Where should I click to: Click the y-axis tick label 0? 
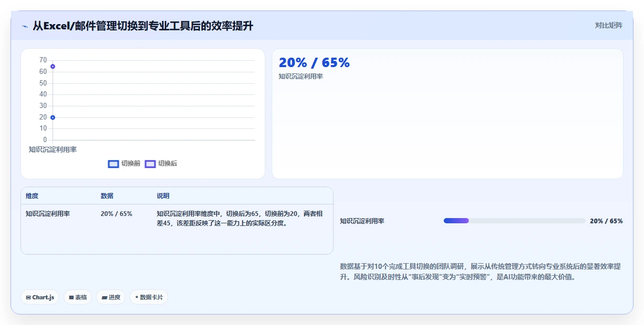click(45, 140)
